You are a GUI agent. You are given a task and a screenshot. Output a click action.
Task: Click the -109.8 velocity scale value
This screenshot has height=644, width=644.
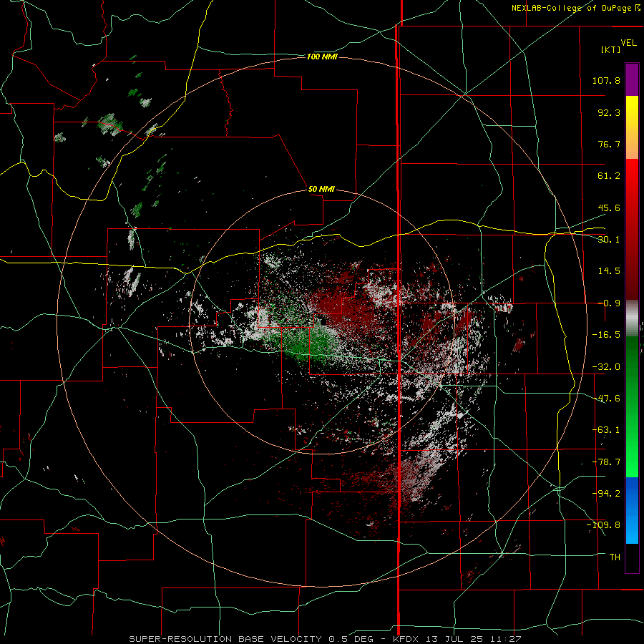click(603, 525)
